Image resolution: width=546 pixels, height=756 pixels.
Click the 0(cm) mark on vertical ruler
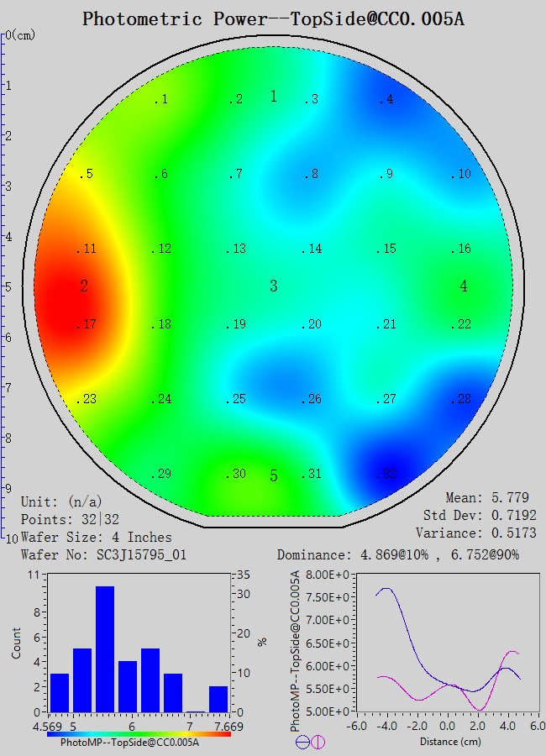tap(18, 35)
